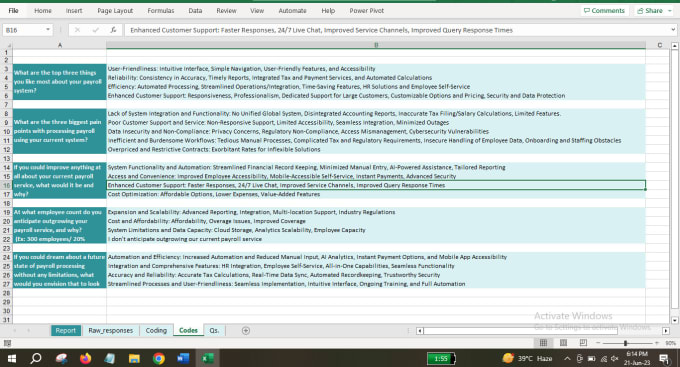Open Google Chrome from the taskbar
Image resolution: width=680 pixels, height=367 pixels.
click(x=159, y=358)
